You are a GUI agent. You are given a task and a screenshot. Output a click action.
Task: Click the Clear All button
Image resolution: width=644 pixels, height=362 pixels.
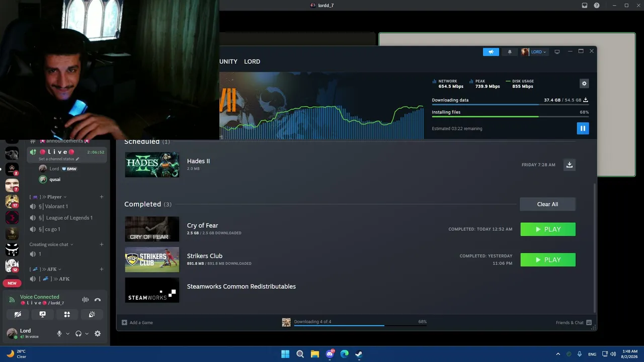[x=547, y=204]
